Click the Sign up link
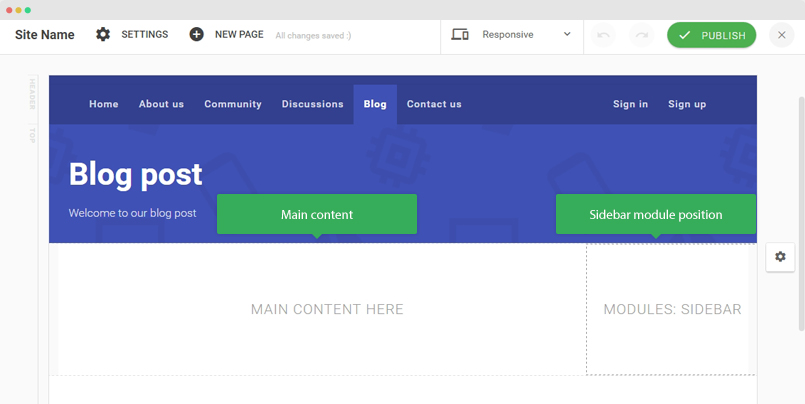Viewport: 805px width, 404px height. (x=687, y=104)
